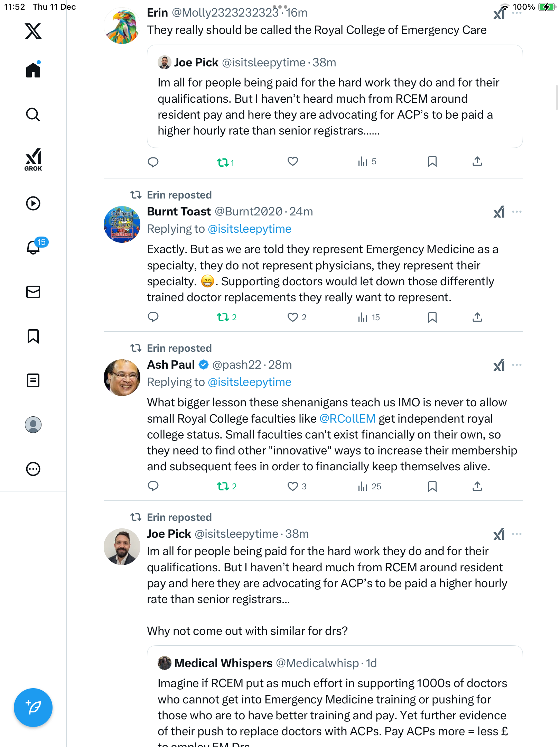The height and width of the screenshot is (747, 560).
Task: Open the Grok sidebar item
Action: coord(33,159)
